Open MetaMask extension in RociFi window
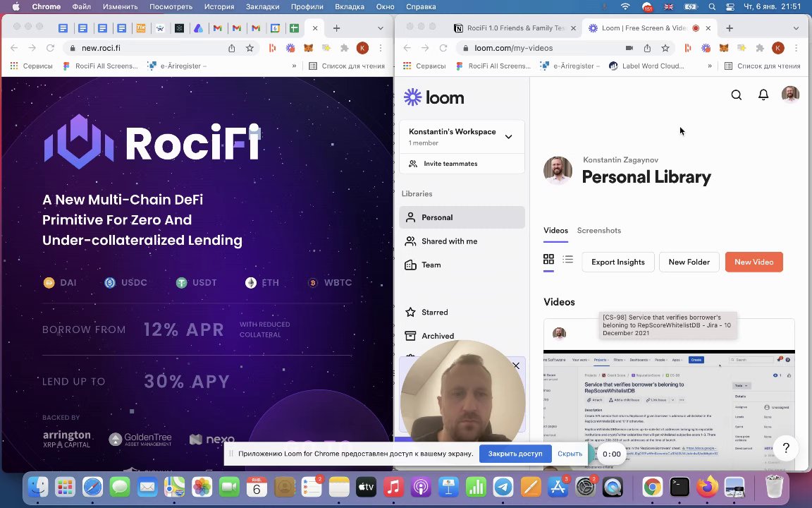Screen dimensions: 812x508 tap(308, 48)
